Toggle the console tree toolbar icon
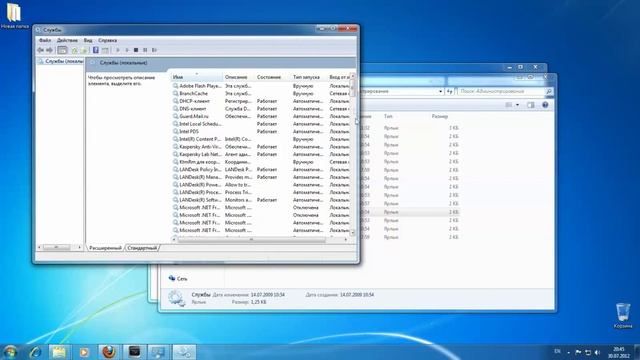Image resolution: width=640 pixels, height=360 pixels. (x=62, y=50)
